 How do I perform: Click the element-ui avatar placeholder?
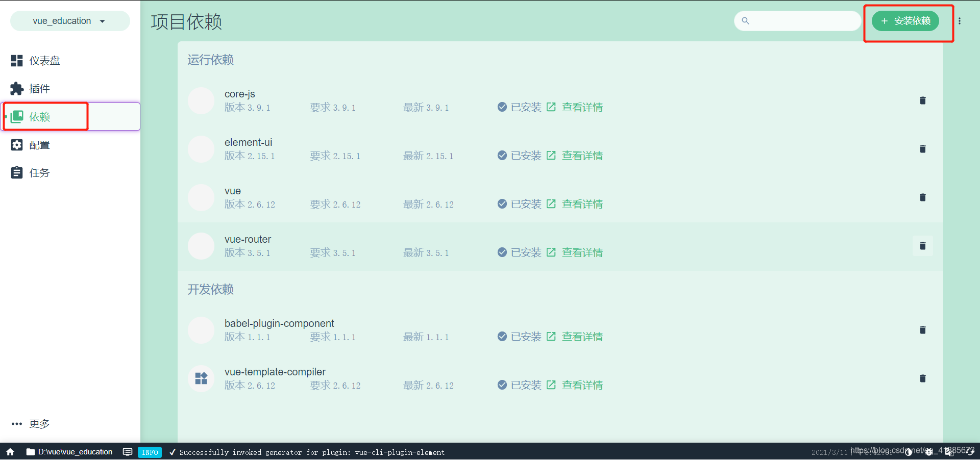tap(201, 149)
